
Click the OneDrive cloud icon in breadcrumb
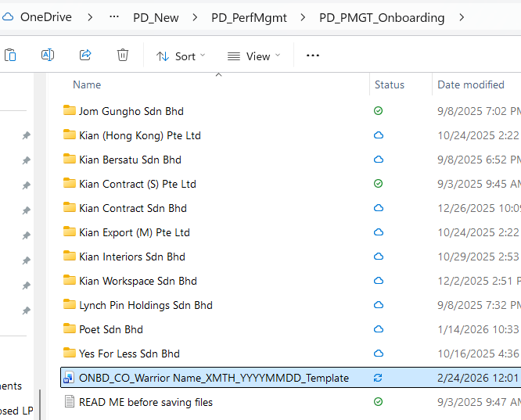click(8, 16)
